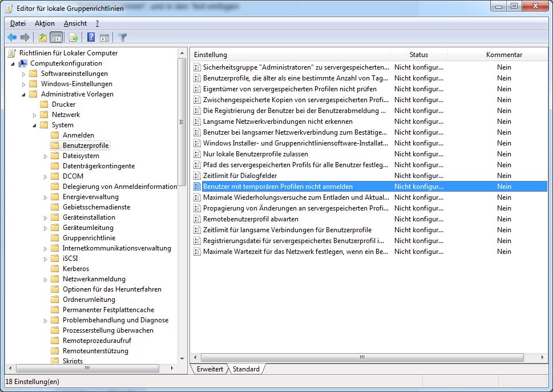Image resolution: width=553 pixels, height=392 pixels.
Task: Expand Problembehandlung und Diagnose node
Action: click(45, 321)
